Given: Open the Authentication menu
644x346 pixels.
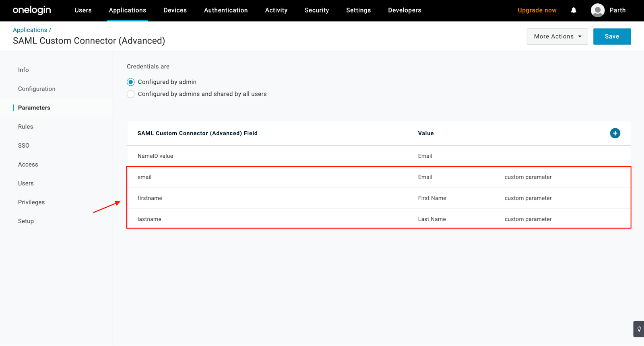Looking at the screenshot, I should 226,10.
